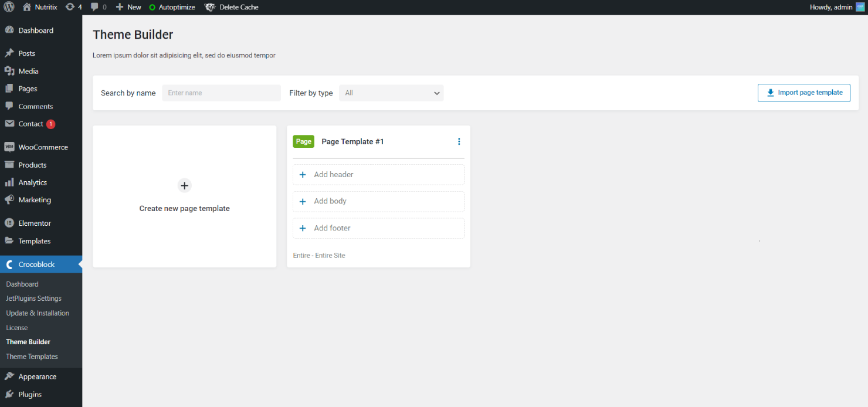Open JetPlugins Settings submenu item
Viewport: 868px width, 407px height.
(x=34, y=299)
